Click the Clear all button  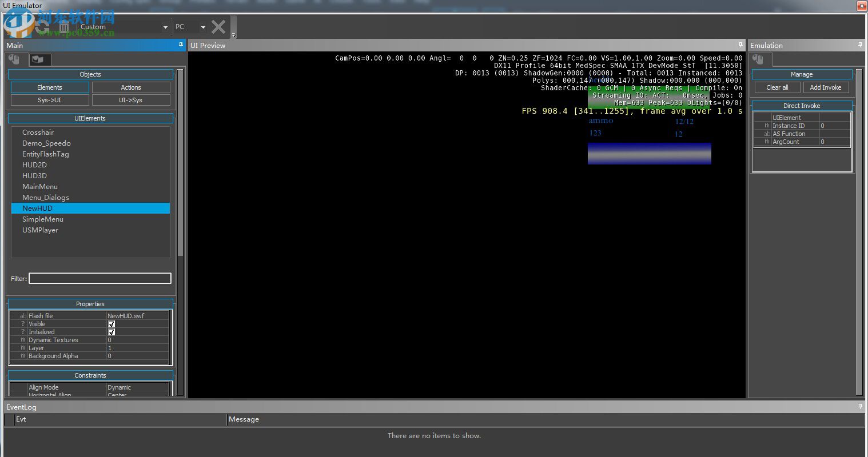point(777,87)
